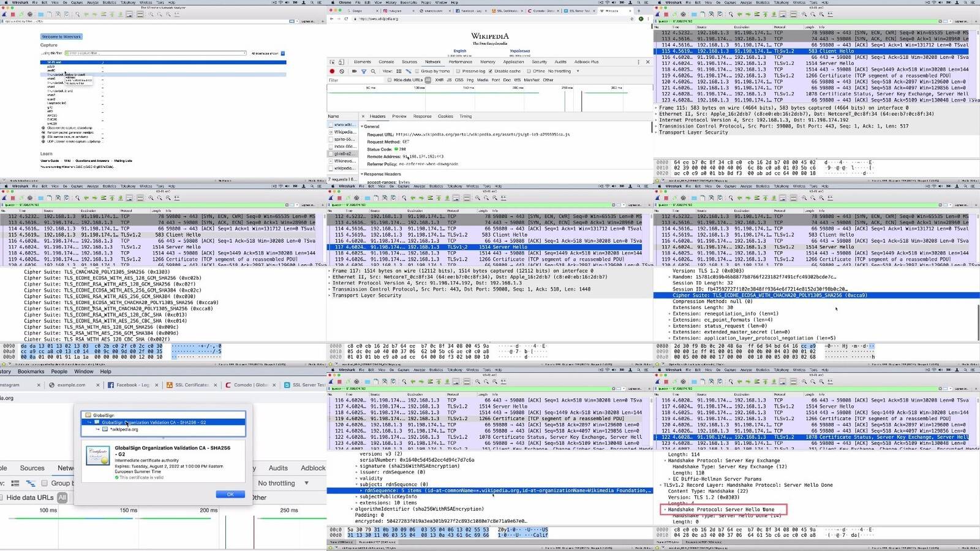Viewport: 980px width, 551px height.
Task: Select gt-ie9 request in Name list
Action: pos(343,154)
